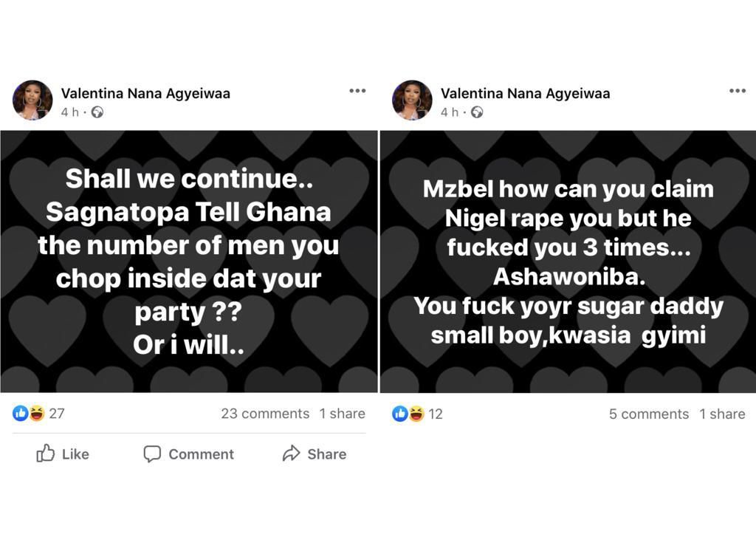
Task: View the 5 comments on the right post
Action: pos(648,414)
